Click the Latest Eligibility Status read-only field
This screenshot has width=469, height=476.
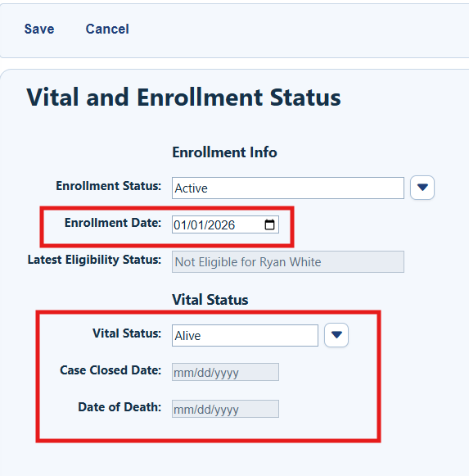pos(288,261)
